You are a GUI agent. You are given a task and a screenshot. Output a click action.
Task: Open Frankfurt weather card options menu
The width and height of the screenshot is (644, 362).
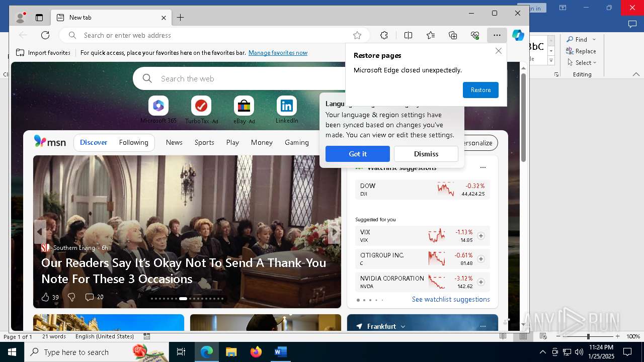pos(483,326)
